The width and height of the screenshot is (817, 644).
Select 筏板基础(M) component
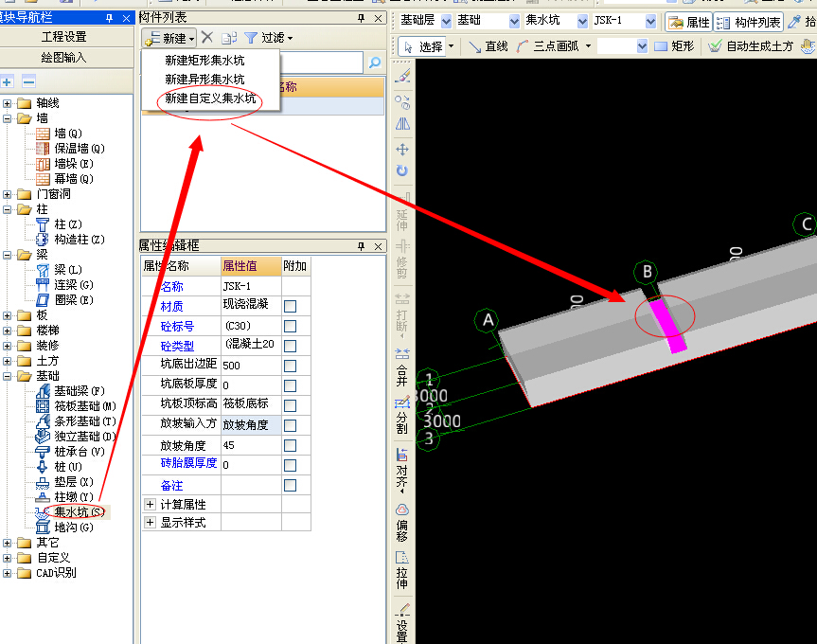(x=85, y=406)
